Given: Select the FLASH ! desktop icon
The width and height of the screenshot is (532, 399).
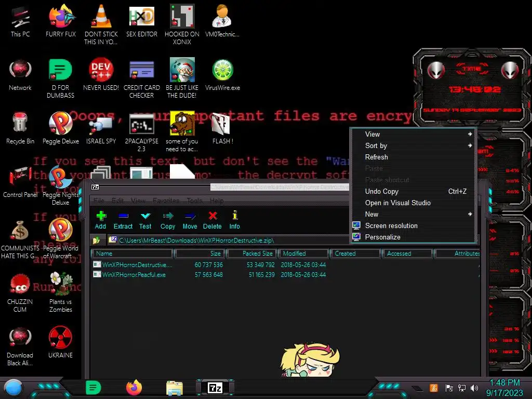Looking at the screenshot, I should pyautogui.click(x=222, y=129).
